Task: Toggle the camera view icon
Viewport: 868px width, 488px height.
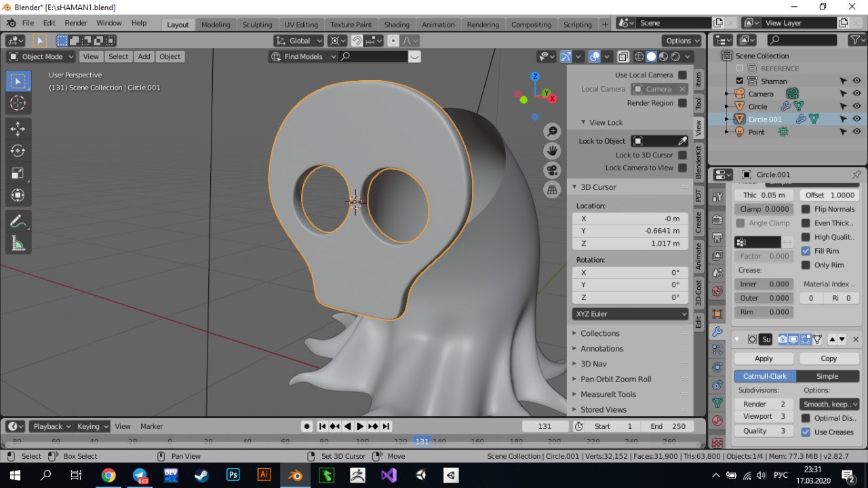Action: tap(553, 170)
